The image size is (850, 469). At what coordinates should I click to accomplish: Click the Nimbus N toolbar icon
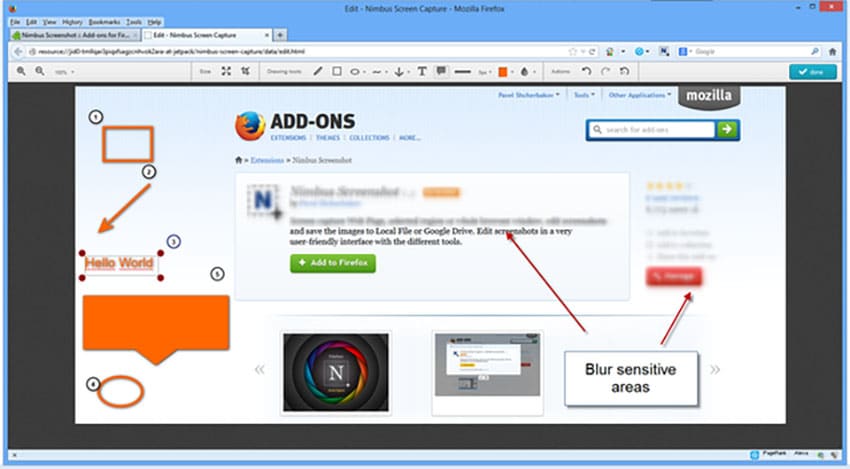(664, 52)
